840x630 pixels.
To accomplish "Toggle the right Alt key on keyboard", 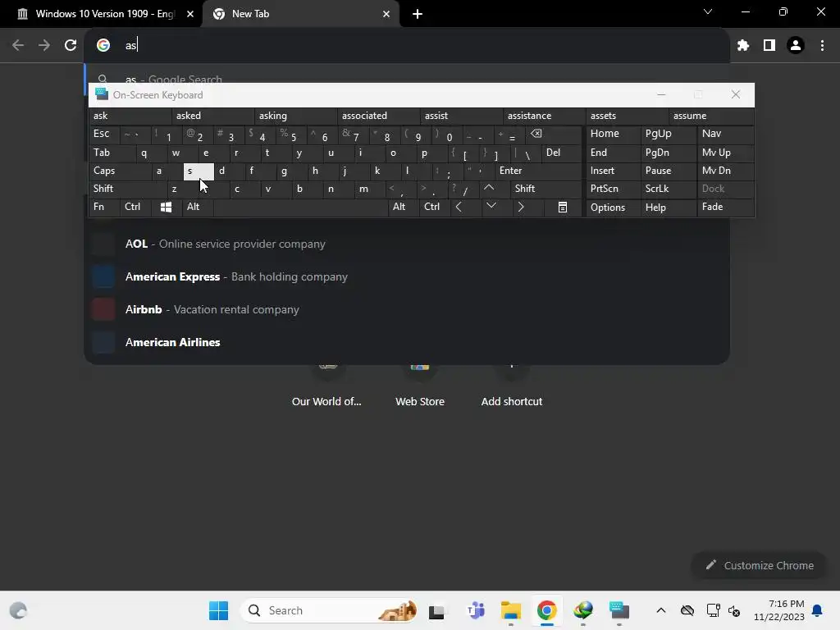I will coord(403,207).
